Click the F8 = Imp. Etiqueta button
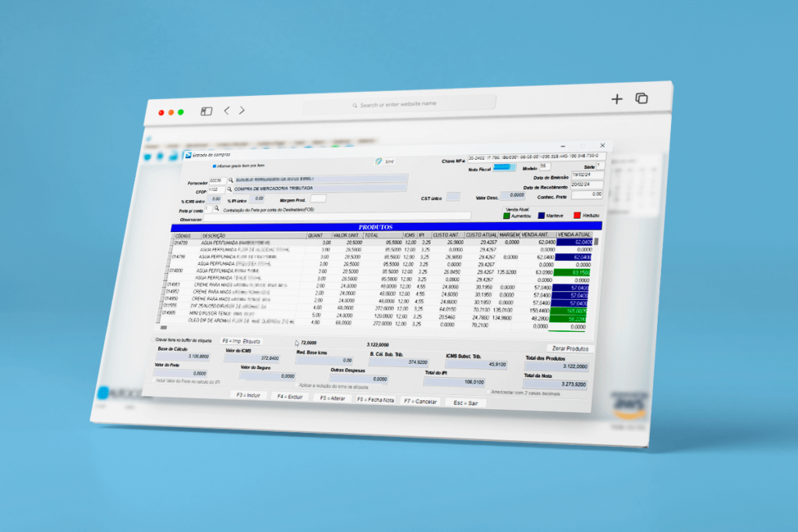Image resolution: width=798 pixels, height=532 pixels. coord(241,341)
